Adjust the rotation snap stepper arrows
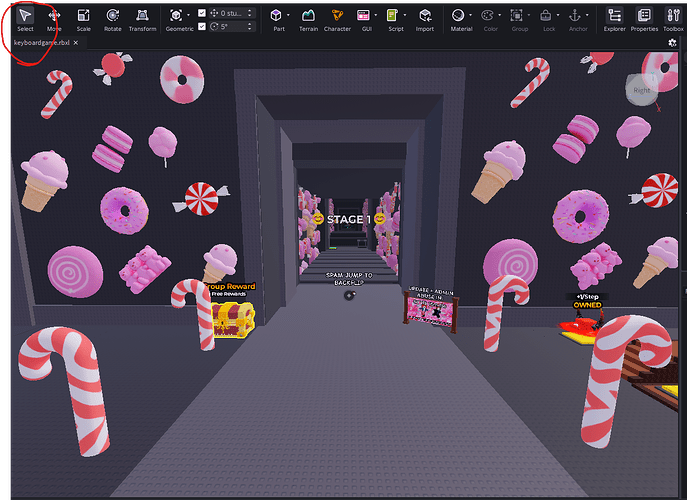Screen dimensions: 687x500 (250, 26)
